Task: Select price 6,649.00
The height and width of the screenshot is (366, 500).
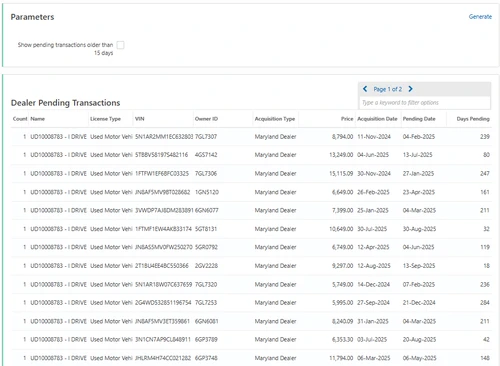Action: pos(342,192)
